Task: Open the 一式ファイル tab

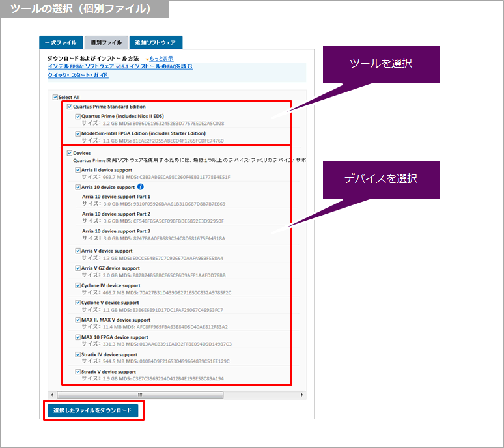Action: pos(61,43)
